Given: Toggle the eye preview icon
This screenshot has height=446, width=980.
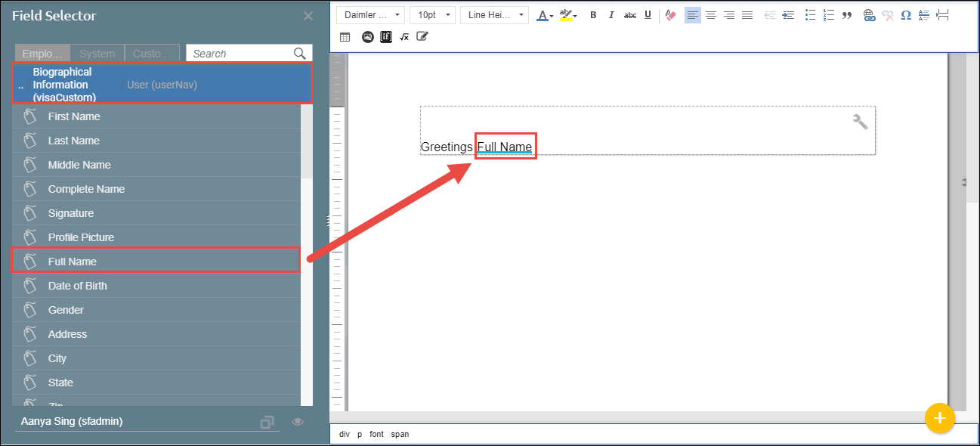Looking at the screenshot, I should (298, 422).
